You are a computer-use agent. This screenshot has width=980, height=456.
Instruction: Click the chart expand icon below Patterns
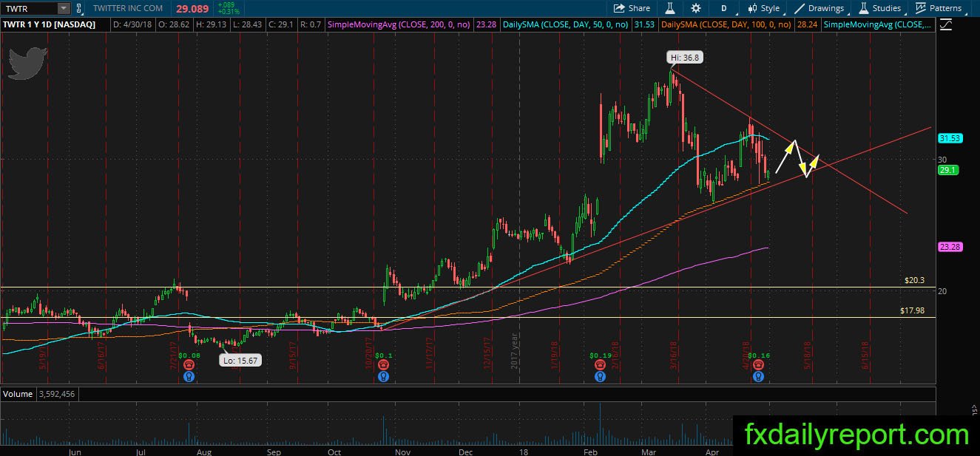pos(946,24)
